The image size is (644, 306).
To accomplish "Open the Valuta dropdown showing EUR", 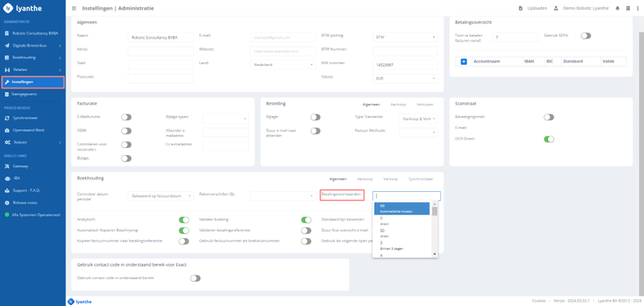I will [x=405, y=78].
